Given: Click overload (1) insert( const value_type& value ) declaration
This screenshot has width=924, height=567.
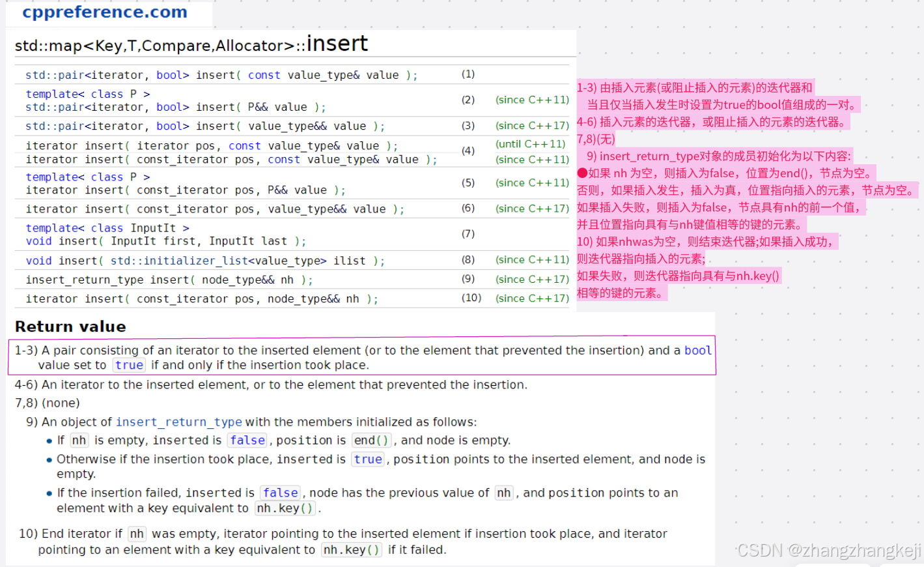Looking at the screenshot, I should pos(221,75).
